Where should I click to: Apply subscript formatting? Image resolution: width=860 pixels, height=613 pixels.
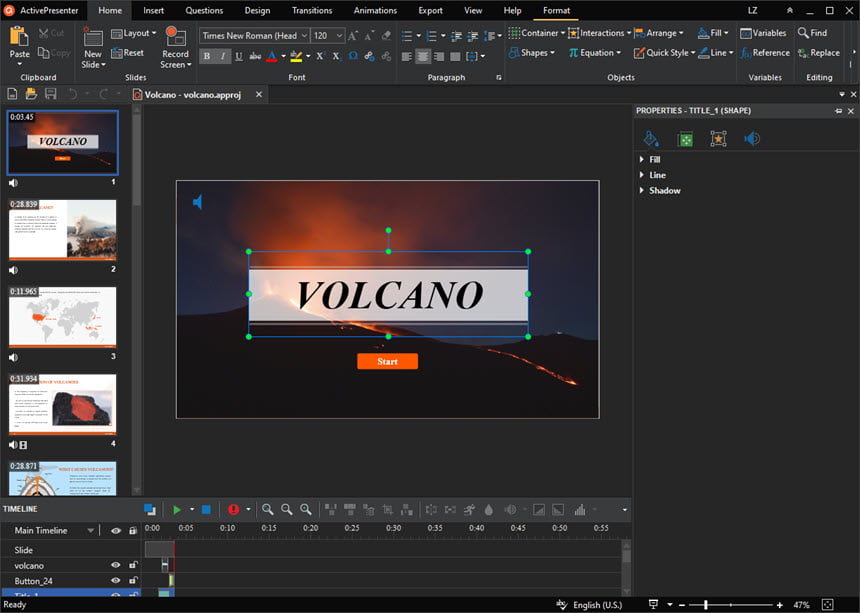point(337,56)
